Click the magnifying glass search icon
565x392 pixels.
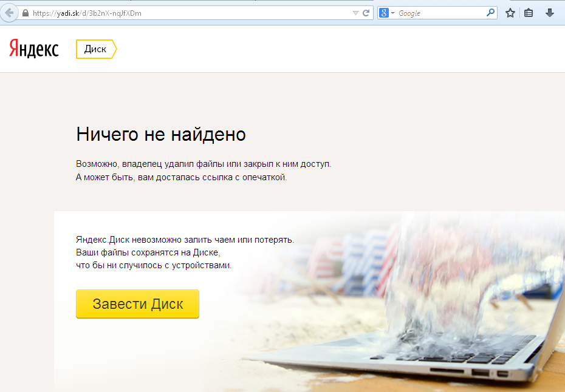pyautogui.click(x=490, y=13)
